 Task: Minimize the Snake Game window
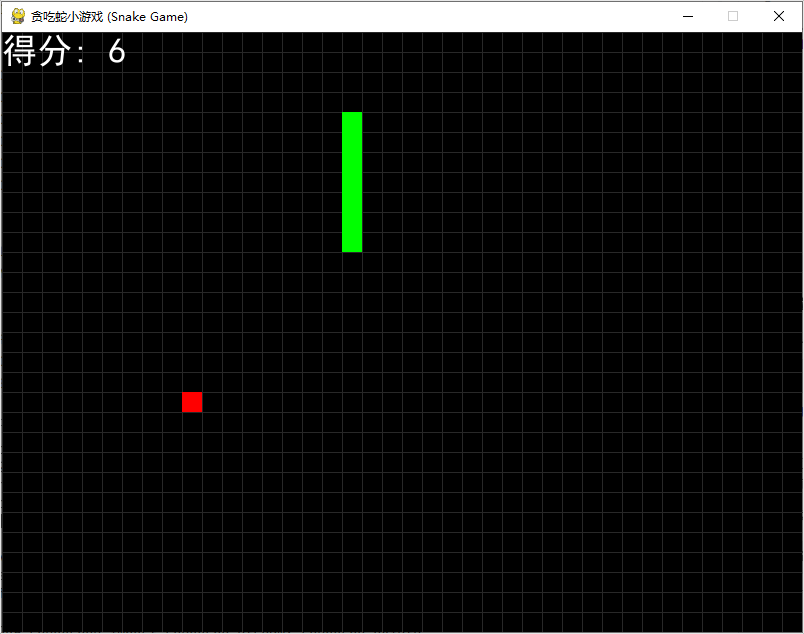point(687,16)
